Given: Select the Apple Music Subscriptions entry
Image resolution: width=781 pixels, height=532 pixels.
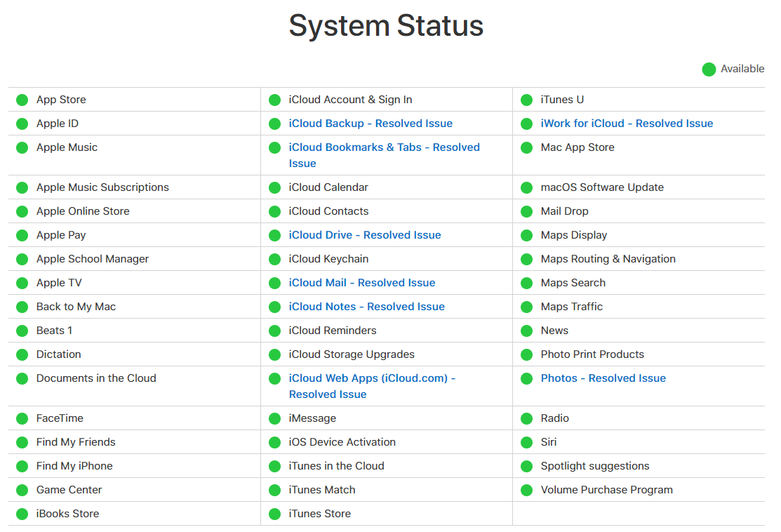Looking at the screenshot, I should pos(102,187).
